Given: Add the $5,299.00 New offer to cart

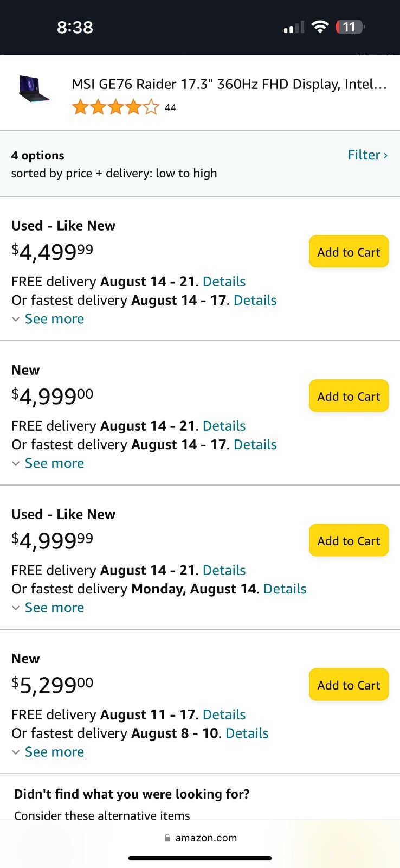Looking at the screenshot, I should (x=349, y=685).
